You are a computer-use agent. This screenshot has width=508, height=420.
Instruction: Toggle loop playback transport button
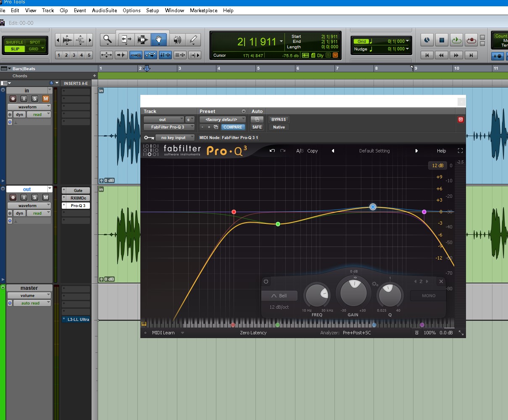tap(456, 40)
